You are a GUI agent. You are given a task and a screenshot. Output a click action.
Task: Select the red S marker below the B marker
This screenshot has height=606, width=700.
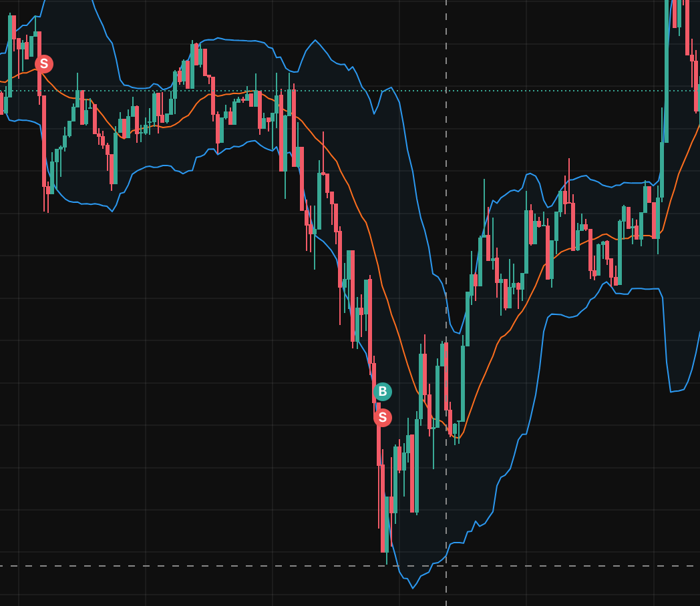point(383,418)
